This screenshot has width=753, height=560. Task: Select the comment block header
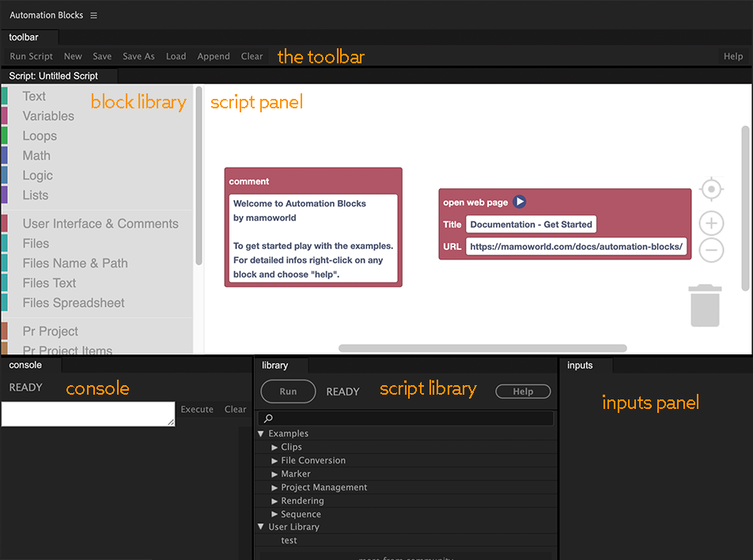pos(249,182)
